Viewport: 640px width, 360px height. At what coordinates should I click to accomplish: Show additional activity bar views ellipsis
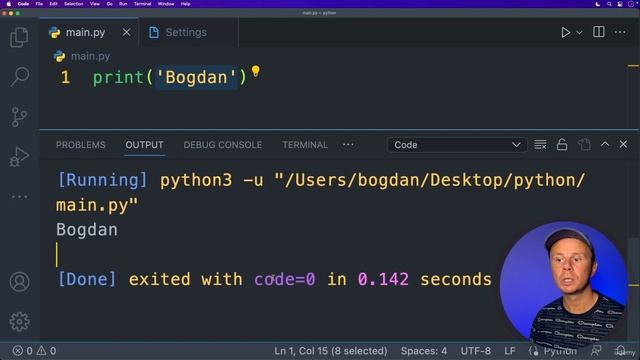point(19,197)
